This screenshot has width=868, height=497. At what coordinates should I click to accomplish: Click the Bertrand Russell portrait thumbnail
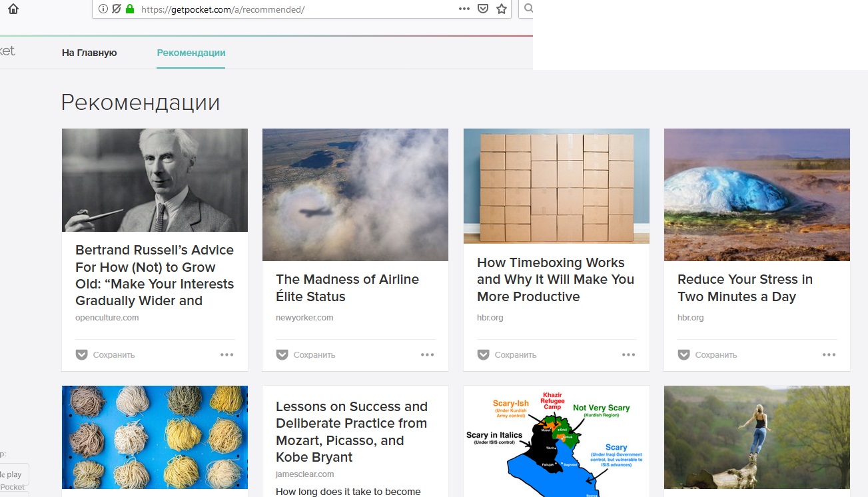(x=155, y=180)
